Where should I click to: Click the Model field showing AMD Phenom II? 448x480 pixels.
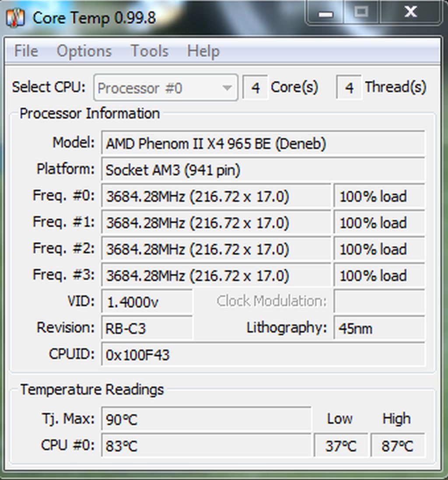click(x=263, y=143)
